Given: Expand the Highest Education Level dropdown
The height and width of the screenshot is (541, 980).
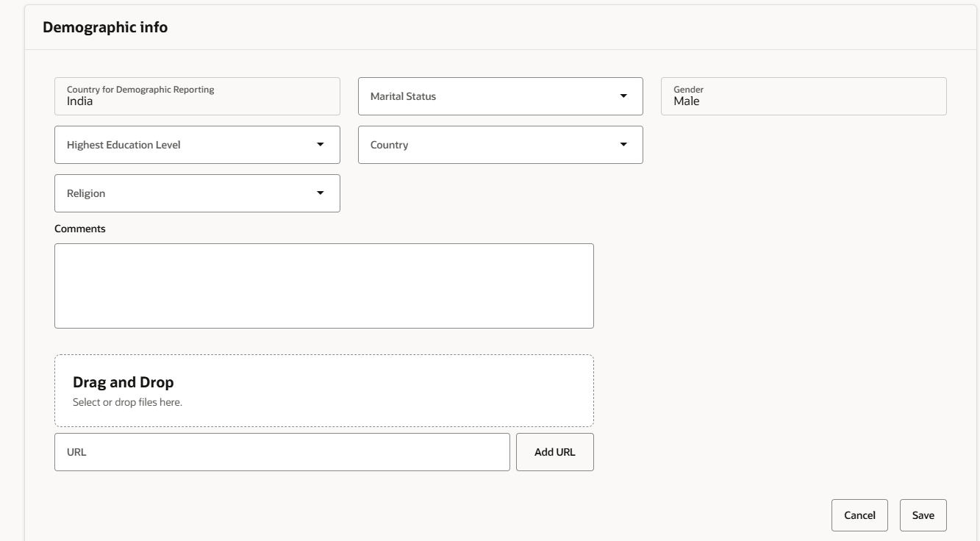Looking at the screenshot, I should [196, 144].
